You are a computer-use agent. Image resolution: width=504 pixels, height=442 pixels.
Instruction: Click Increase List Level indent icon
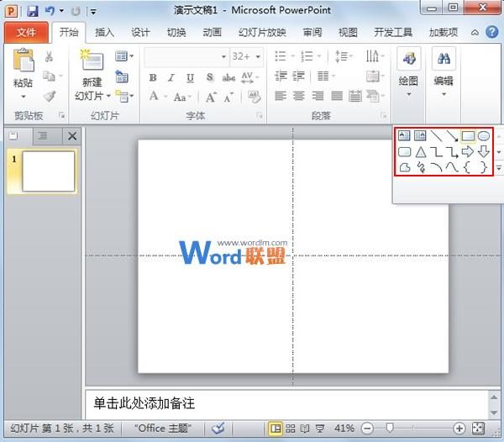(298, 76)
